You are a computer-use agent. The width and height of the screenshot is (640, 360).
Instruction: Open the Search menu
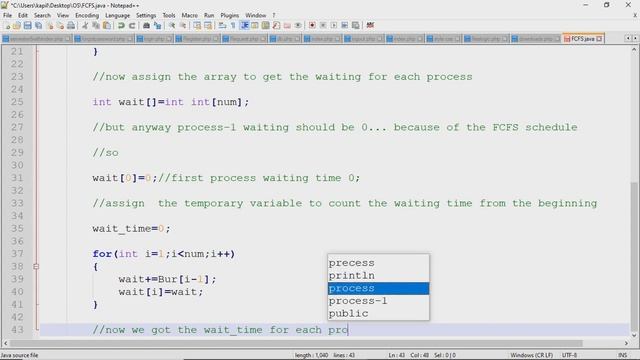click(x=42, y=15)
